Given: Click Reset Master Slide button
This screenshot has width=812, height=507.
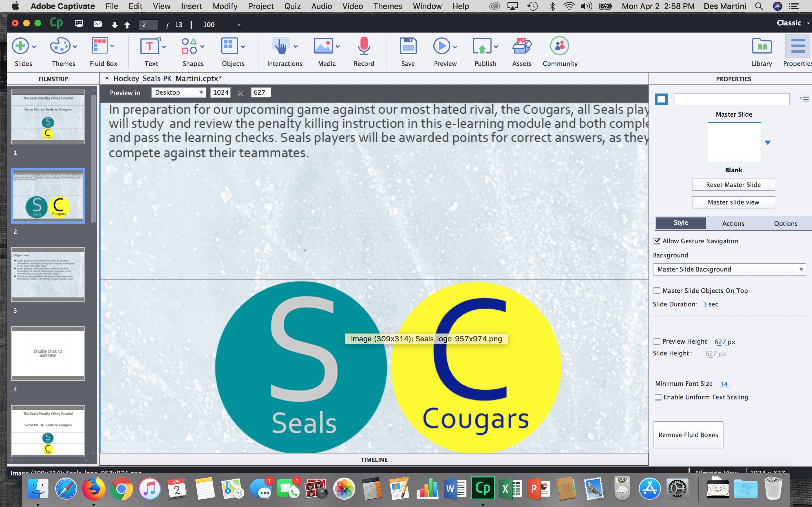Looking at the screenshot, I should [x=732, y=184].
